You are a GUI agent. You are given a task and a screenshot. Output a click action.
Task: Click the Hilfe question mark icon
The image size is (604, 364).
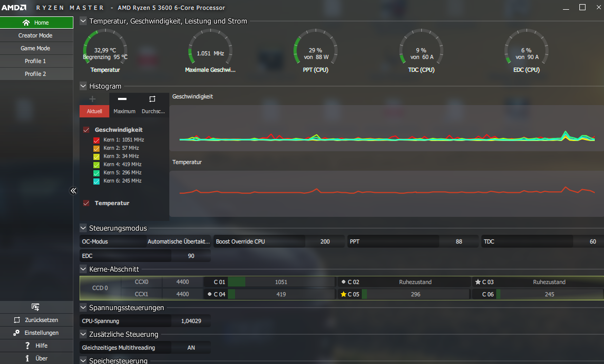click(27, 346)
